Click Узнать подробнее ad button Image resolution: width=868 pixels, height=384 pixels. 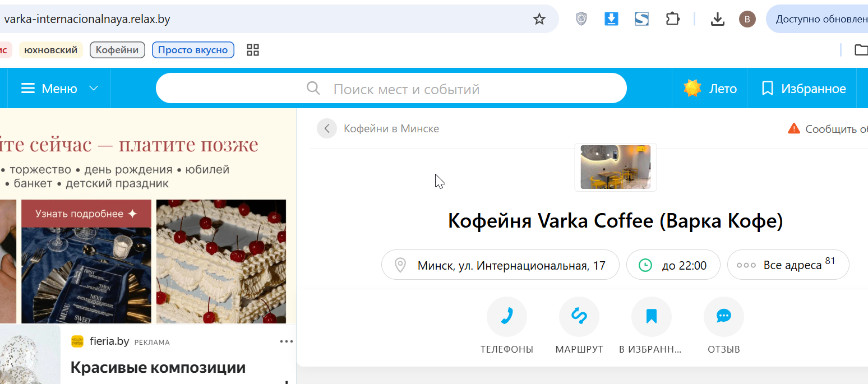tap(86, 214)
